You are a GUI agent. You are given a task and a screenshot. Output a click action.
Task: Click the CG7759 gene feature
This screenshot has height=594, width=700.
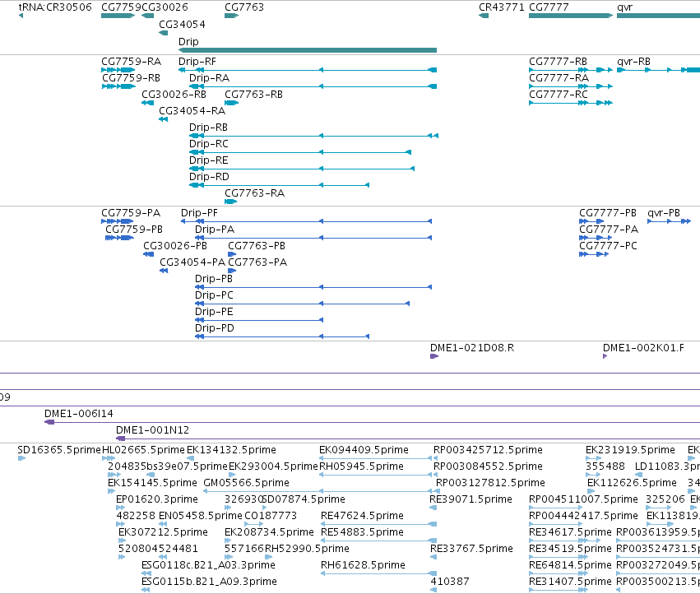[118, 16]
